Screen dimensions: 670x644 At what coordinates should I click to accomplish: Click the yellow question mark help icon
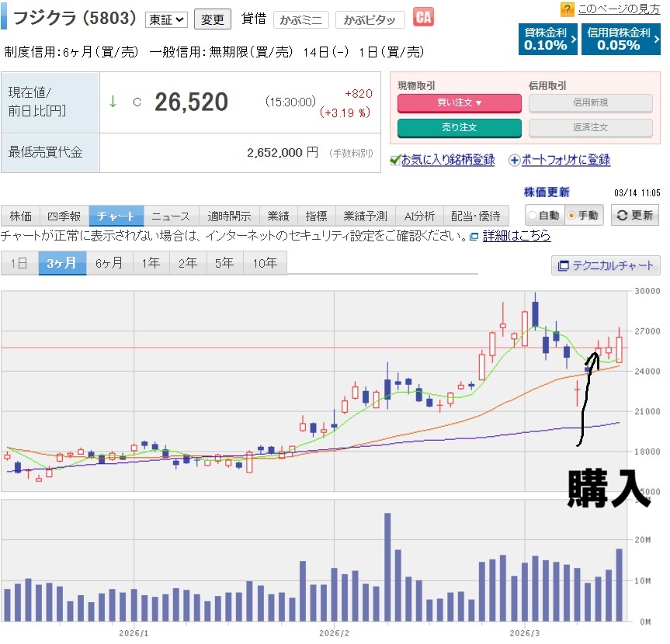point(568,9)
